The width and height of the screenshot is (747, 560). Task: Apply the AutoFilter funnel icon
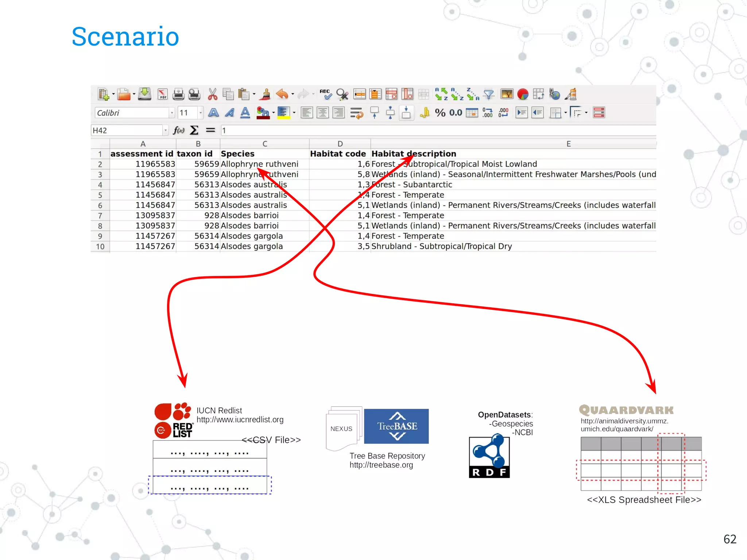coord(488,94)
